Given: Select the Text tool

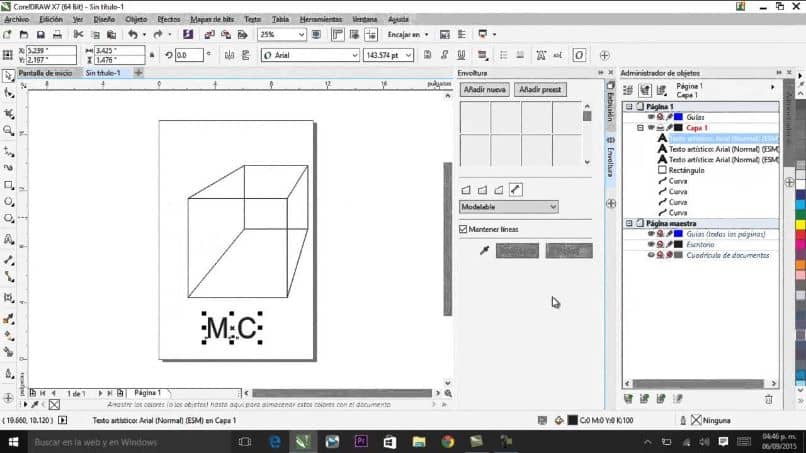Looking at the screenshot, I should point(8,239).
